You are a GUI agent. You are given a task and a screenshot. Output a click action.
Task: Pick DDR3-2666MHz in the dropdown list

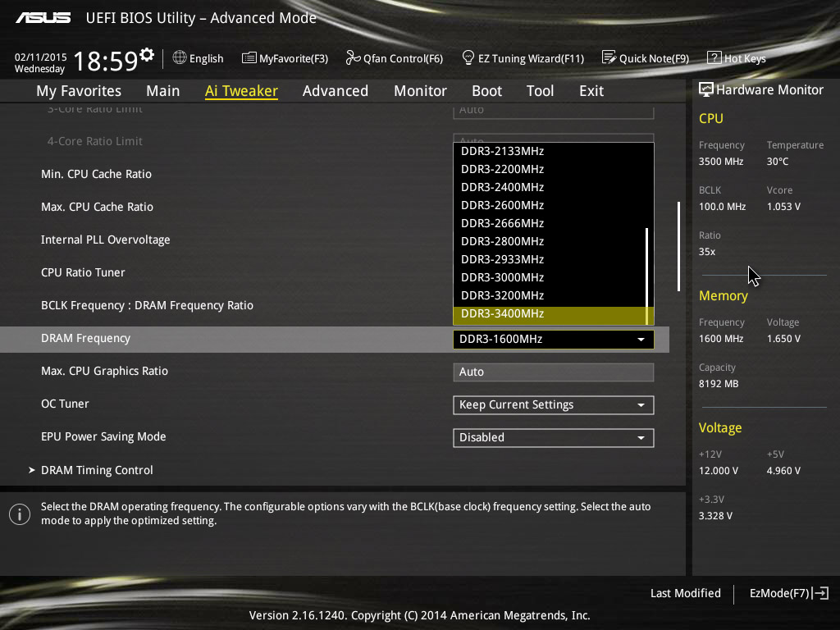pos(550,223)
